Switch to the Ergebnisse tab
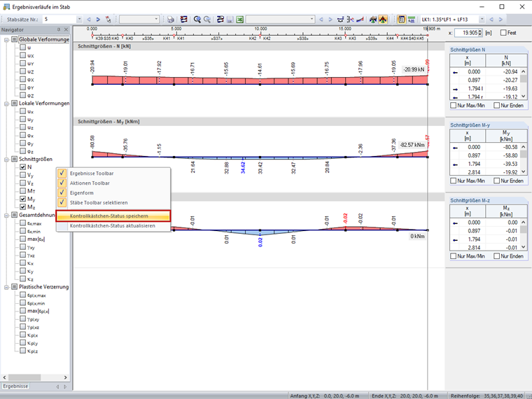 point(15,386)
